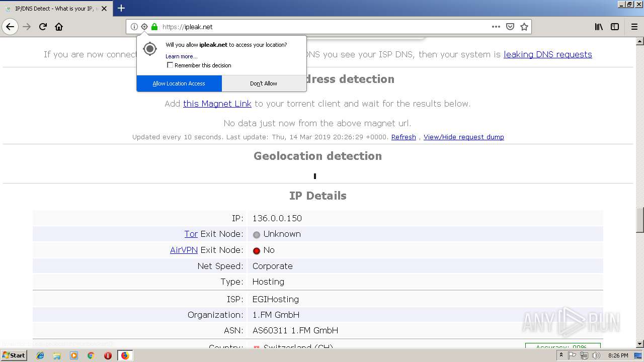Click the Organization value 1.FM GmbH
Viewport: 644px width, 362px height.
point(276,315)
